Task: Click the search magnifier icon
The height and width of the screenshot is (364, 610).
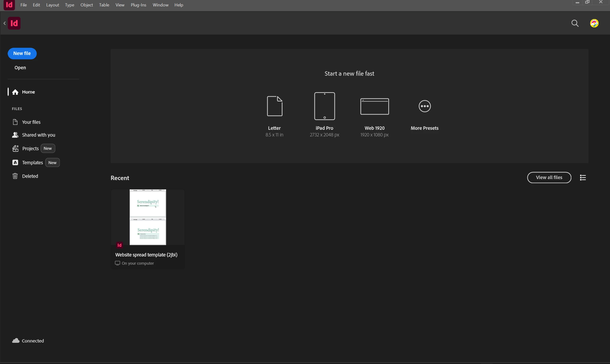Action: coord(575,23)
